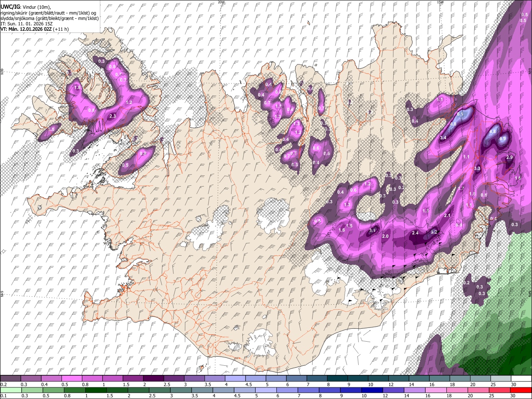This screenshot has width=532, height=399.
Task: Click the '15W' longitude label
Action: 441,2
